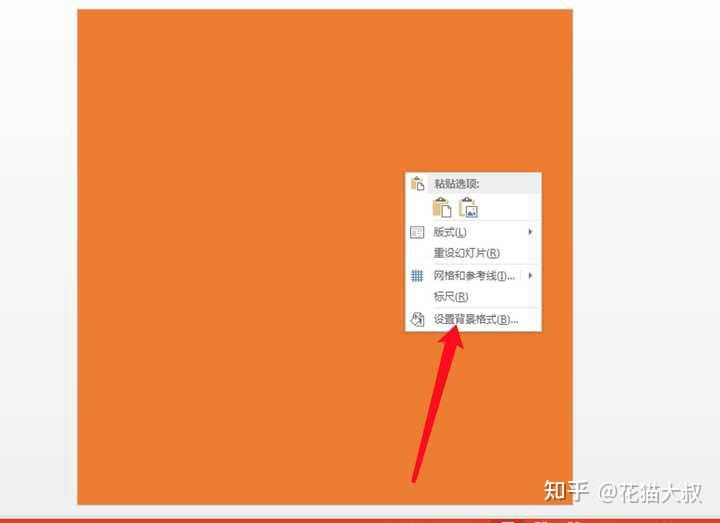The width and height of the screenshot is (720, 523).
Task: Click the paint bucket background format icon
Action: pos(417,319)
